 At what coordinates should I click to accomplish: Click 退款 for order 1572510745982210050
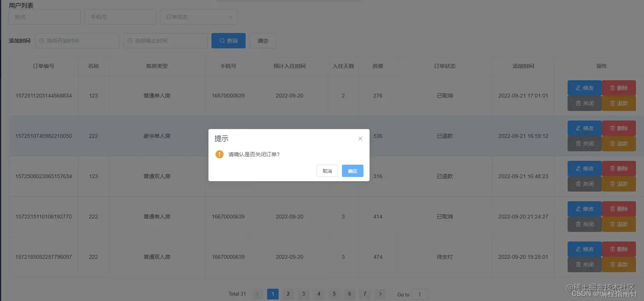click(619, 144)
